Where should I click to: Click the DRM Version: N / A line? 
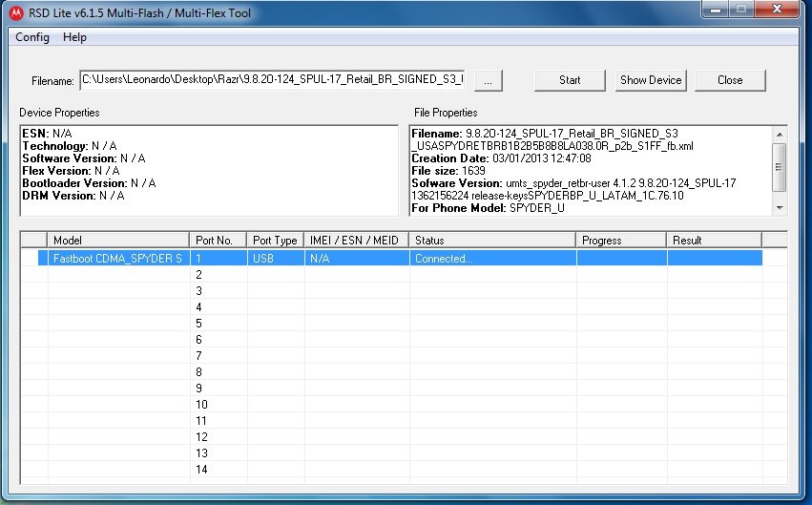pos(73,196)
